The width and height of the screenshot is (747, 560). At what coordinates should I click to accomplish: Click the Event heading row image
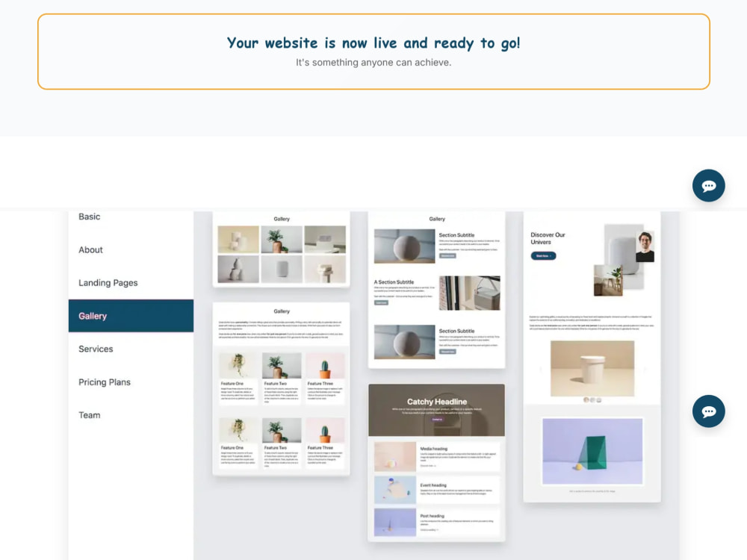[x=395, y=490]
